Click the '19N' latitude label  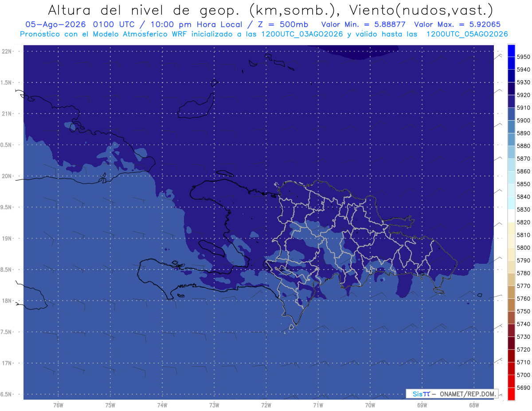(x=6, y=238)
